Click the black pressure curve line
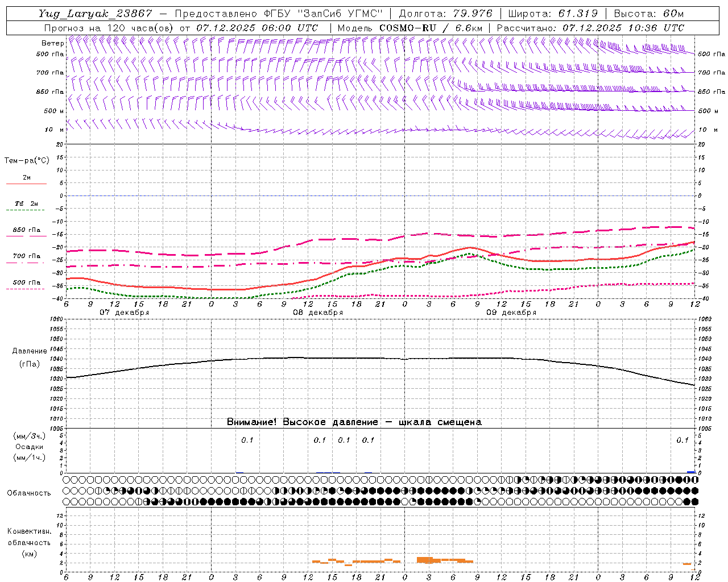Viewport: 728px width, 582px height. 380,358
